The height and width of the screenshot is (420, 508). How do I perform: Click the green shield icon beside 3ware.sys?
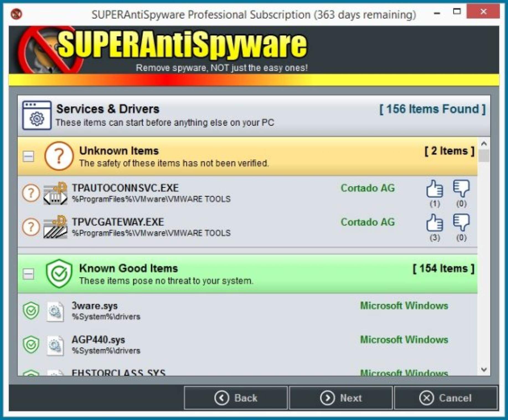pos(31,311)
